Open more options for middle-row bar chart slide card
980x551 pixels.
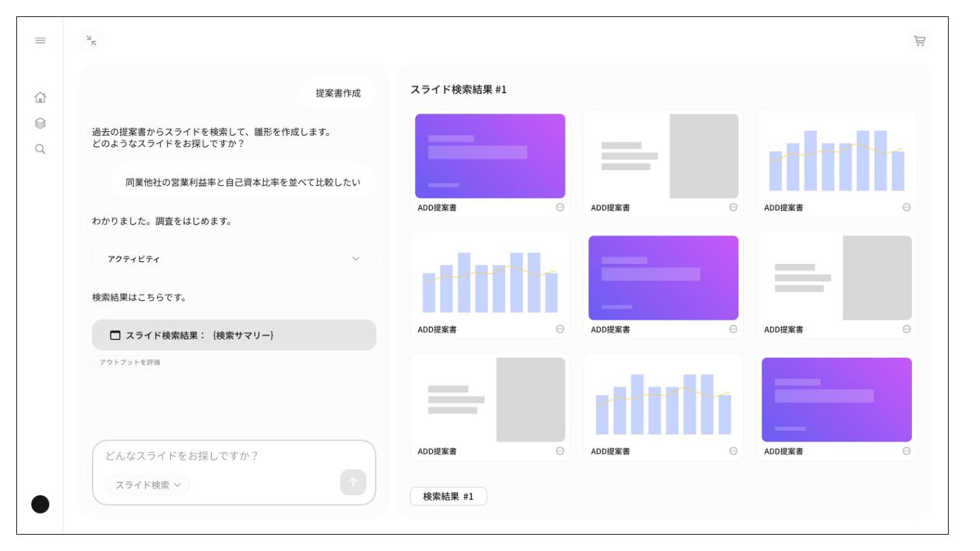pos(560,329)
